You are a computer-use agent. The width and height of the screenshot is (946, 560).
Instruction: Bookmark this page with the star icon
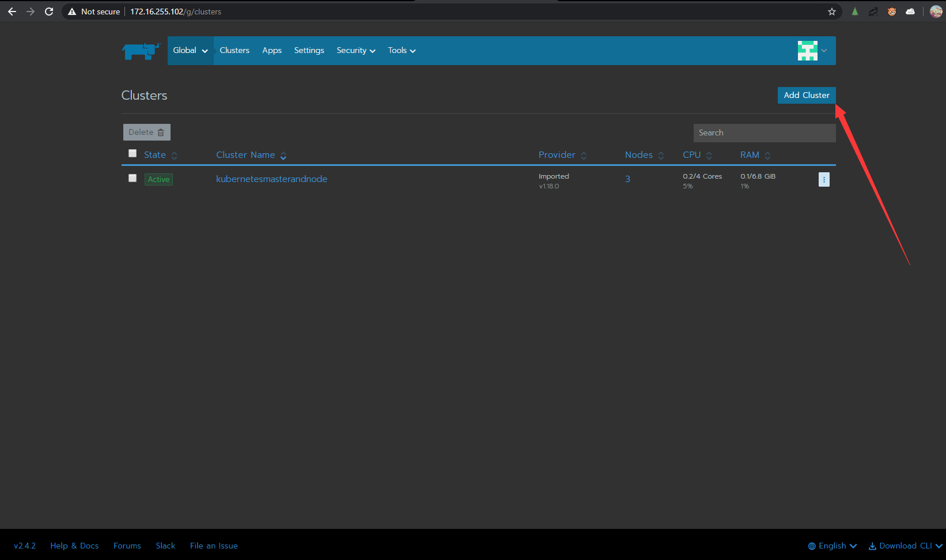pyautogui.click(x=832, y=12)
